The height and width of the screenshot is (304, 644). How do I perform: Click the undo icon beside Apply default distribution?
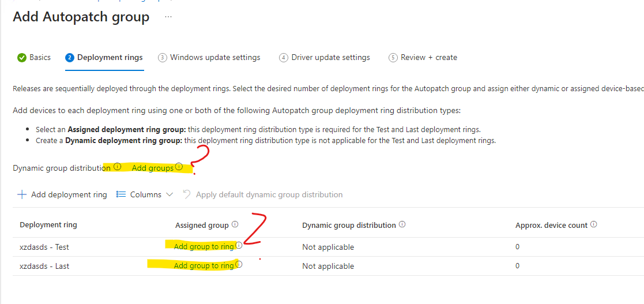(187, 194)
